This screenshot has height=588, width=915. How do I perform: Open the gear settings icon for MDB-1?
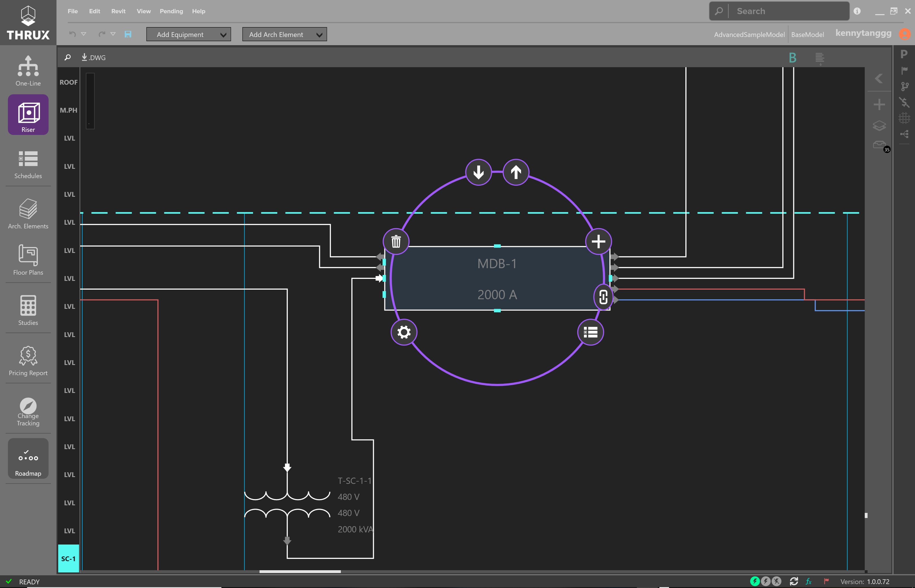click(404, 332)
